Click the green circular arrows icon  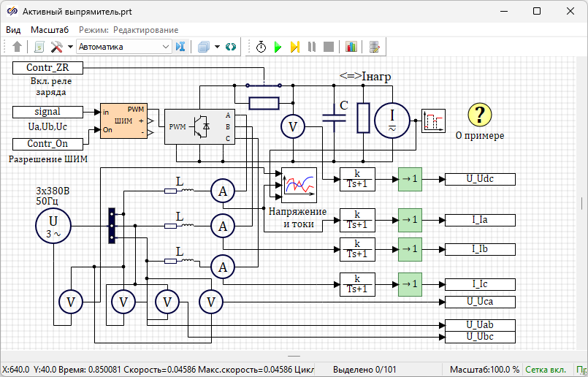(x=231, y=47)
